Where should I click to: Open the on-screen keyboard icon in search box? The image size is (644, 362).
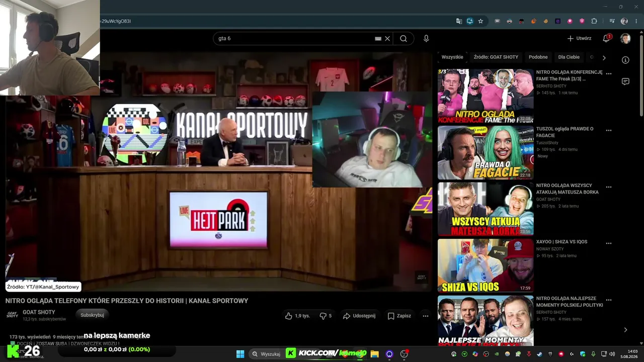(378, 38)
